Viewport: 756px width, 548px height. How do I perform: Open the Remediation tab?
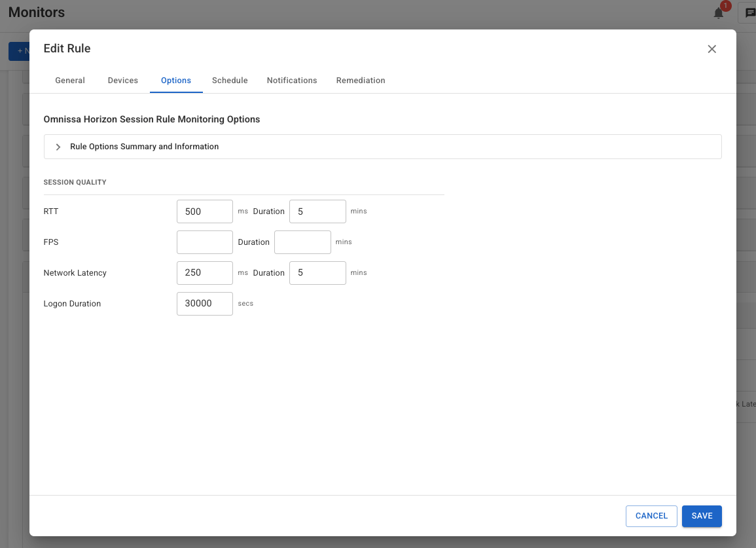click(x=361, y=81)
